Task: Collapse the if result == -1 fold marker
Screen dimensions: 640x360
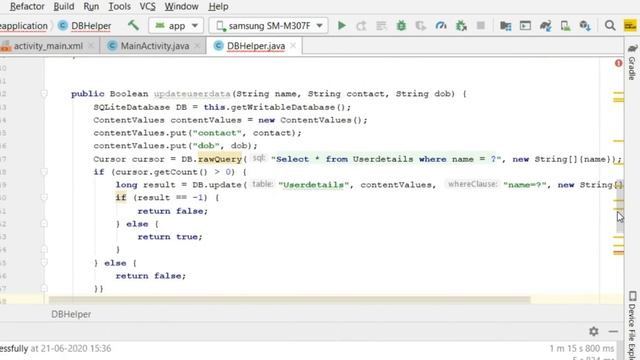Action: [44, 198]
